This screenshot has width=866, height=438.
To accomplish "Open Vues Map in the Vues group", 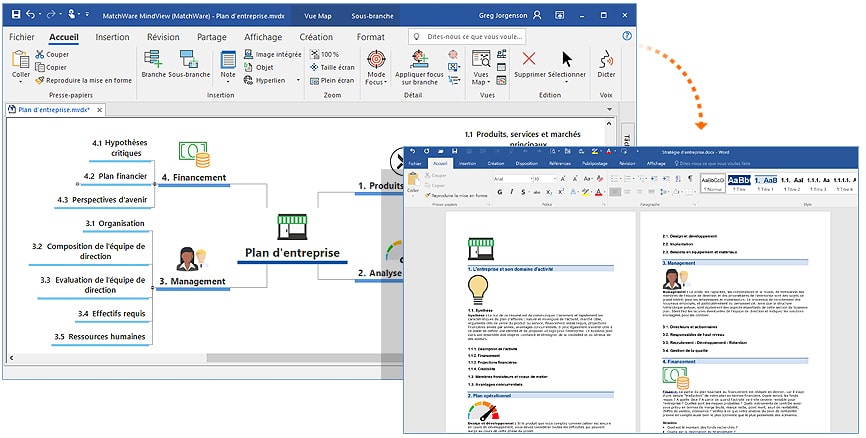I will click(480, 67).
